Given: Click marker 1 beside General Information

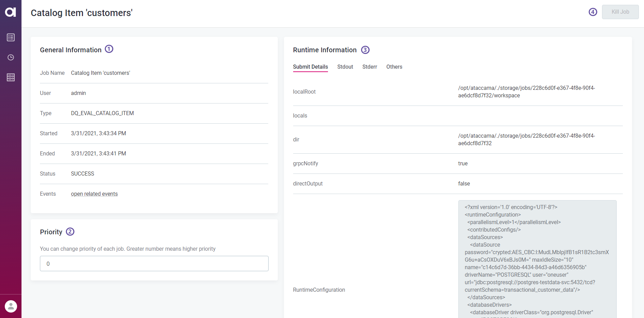Looking at the screenshot, I should (109, 49).
